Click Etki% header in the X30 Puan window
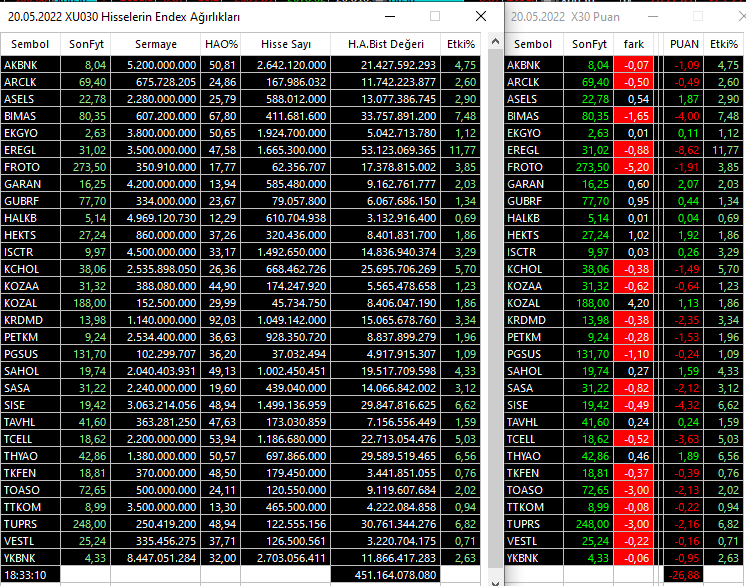Viewport: 746px width, 586px height. 724,44
